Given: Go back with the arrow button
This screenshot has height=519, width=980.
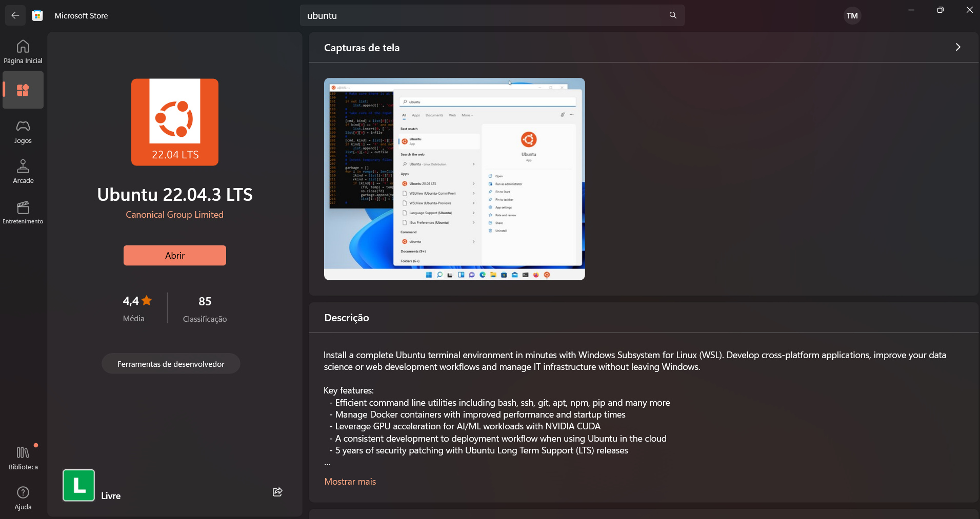Looking at the screenshot, I should [15, 15].
